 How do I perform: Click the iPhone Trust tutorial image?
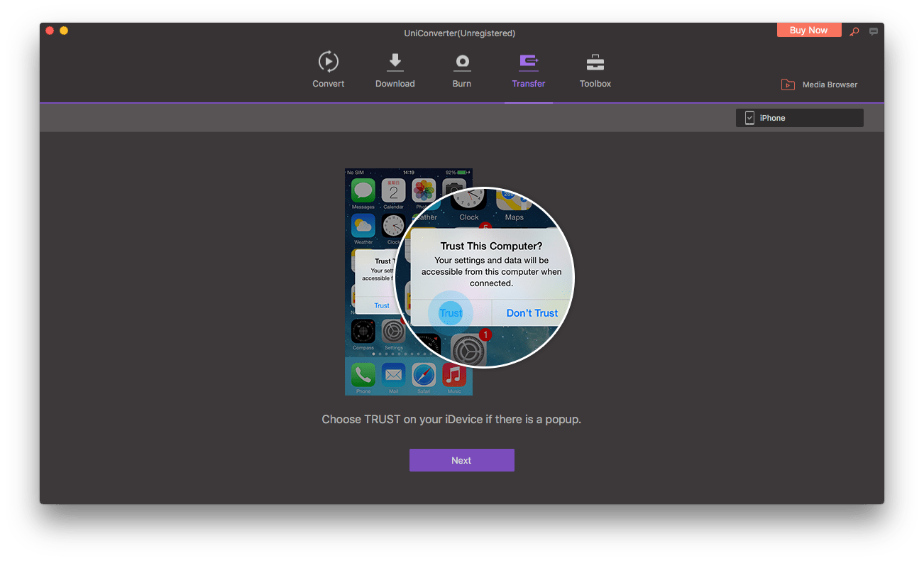tap(458, 281)
